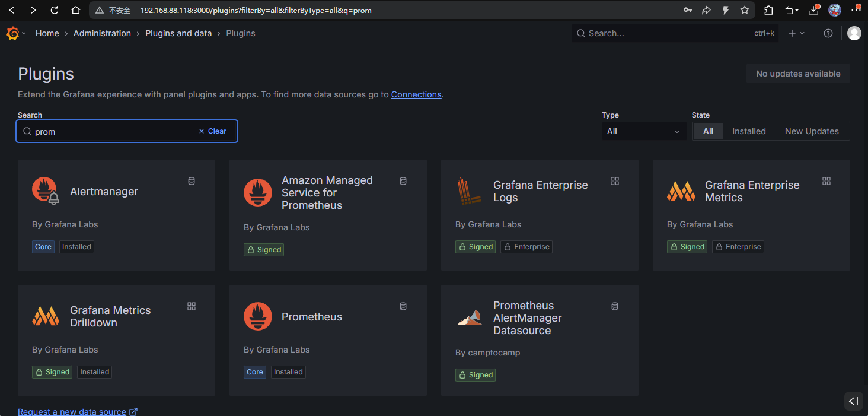
Task: Click the browser address bar URL
Action: (256, 10)
